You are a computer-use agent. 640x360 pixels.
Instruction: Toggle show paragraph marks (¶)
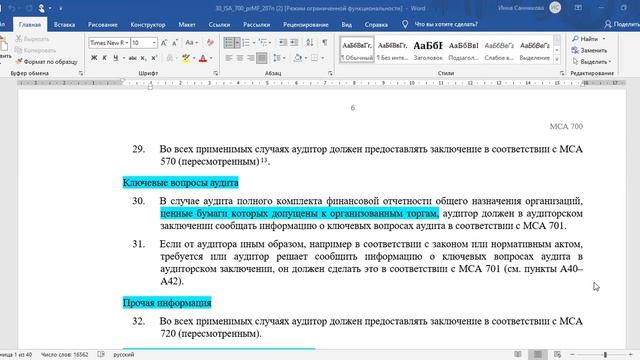pos(325,42)
